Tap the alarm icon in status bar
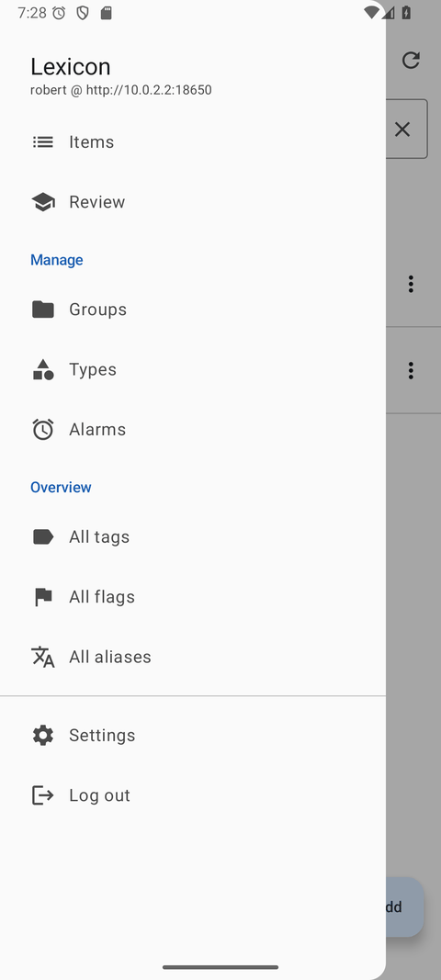The width and height of the screenshot is (441, 980). click(x=59, y=13)
